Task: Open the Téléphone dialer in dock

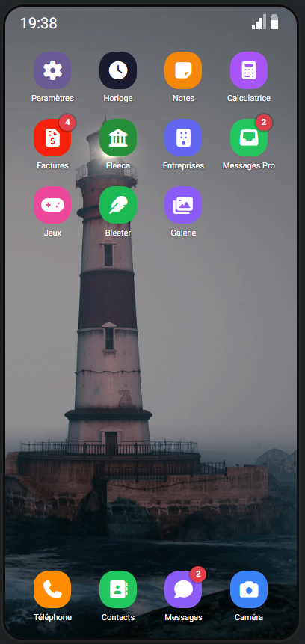Action: pyautogui.click(x=52, y=589)
